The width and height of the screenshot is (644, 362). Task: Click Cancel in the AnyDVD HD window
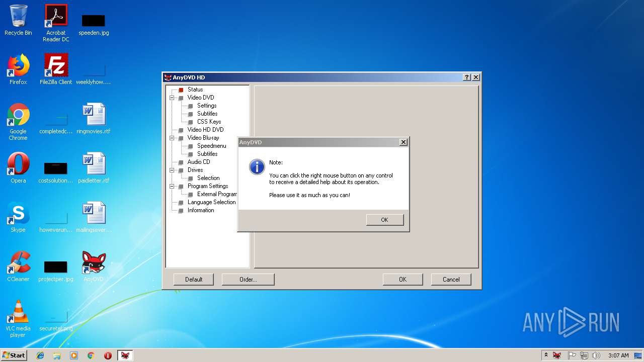click(451, 280)
